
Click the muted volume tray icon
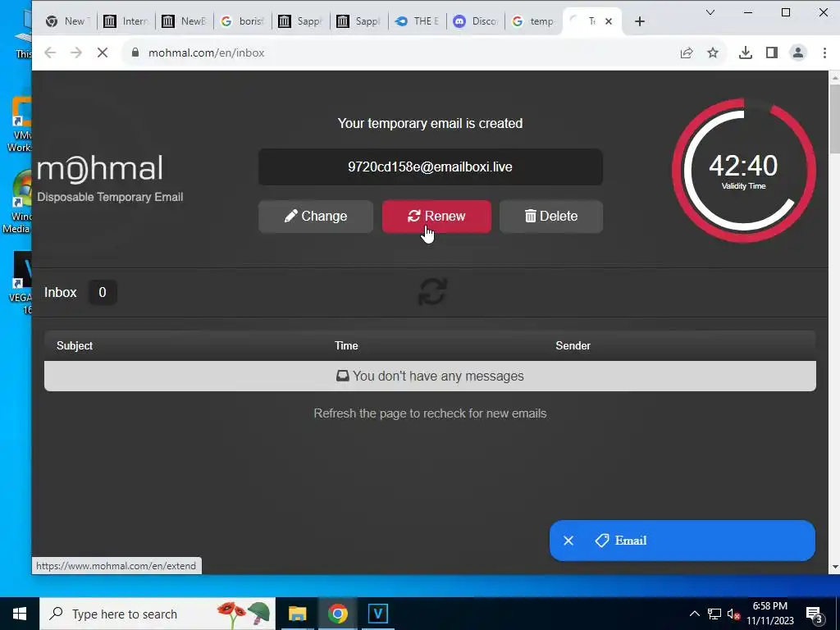(733, 614)
